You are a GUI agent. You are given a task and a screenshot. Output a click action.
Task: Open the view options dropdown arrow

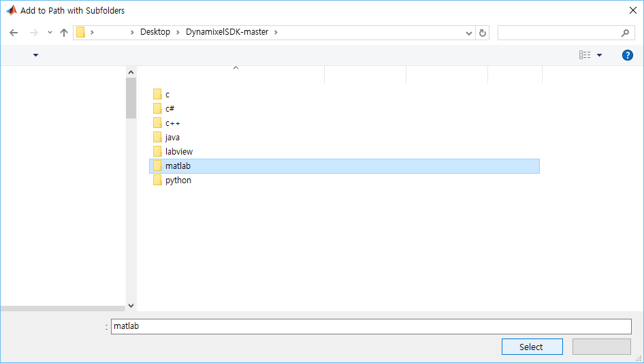tap(599, 55)
